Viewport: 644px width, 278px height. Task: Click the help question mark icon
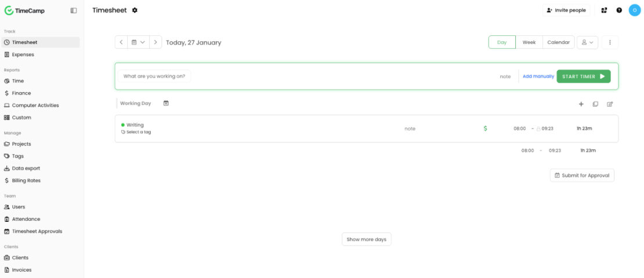coord(619,10)
